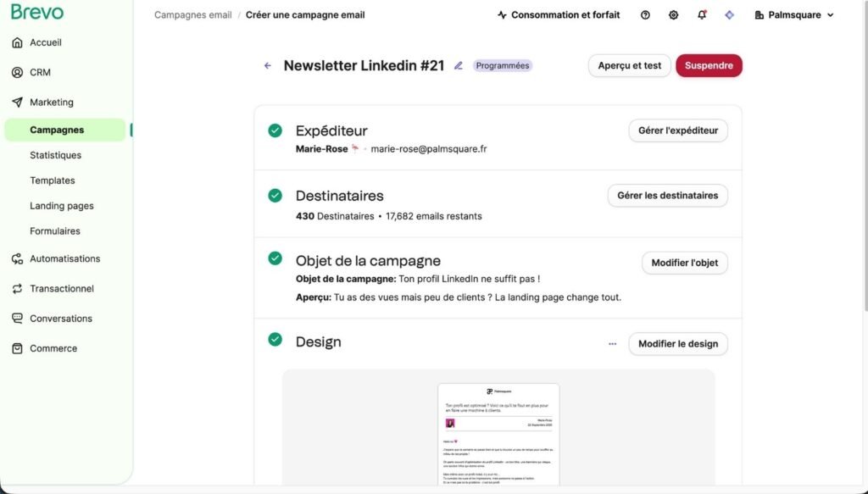Click Campagnes email breadcrumb link

pyautogui.click(x=192, y=15)
